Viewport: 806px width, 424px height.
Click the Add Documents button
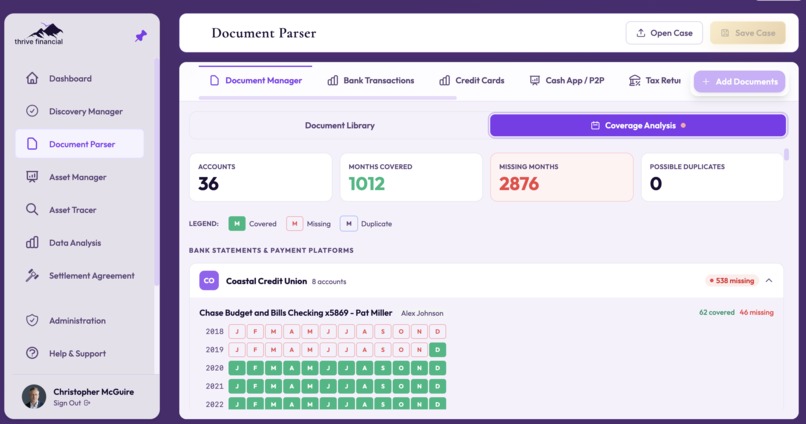(x=740, y=82)
